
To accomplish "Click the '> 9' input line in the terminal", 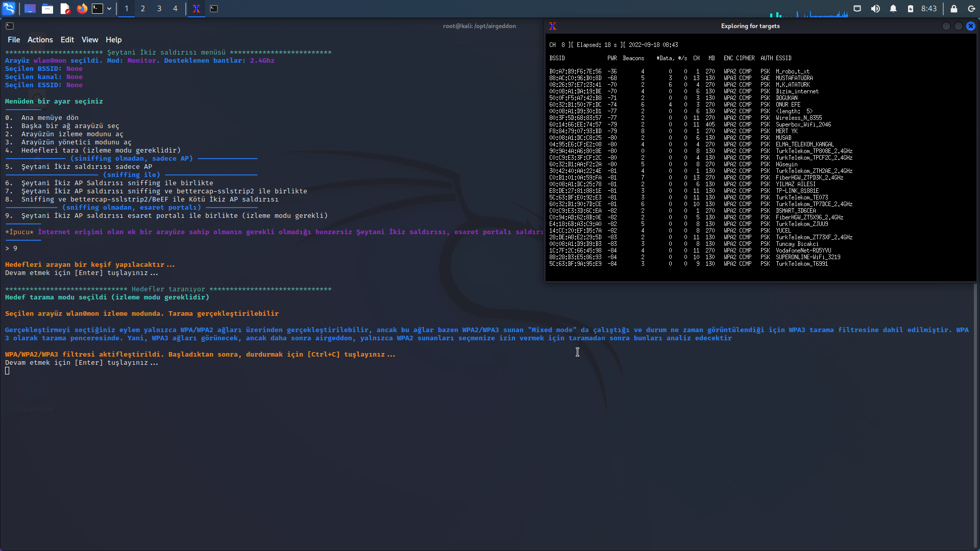I will [x=11, y=248].
